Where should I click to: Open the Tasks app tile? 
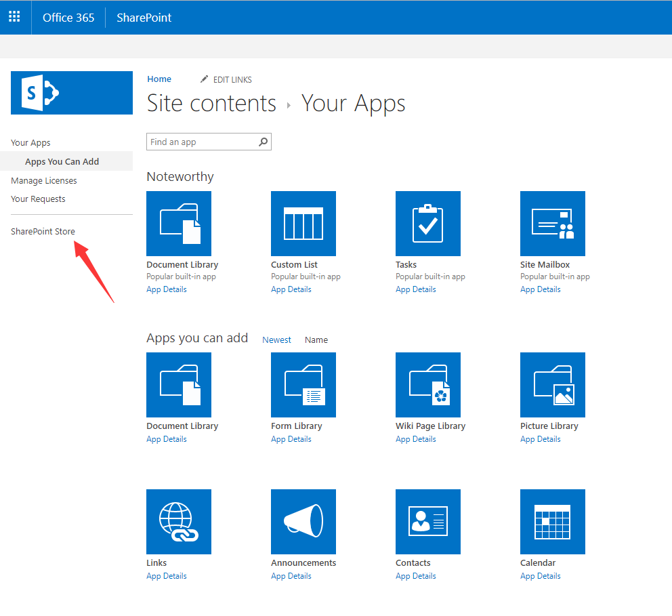click(x=428, y=224)
